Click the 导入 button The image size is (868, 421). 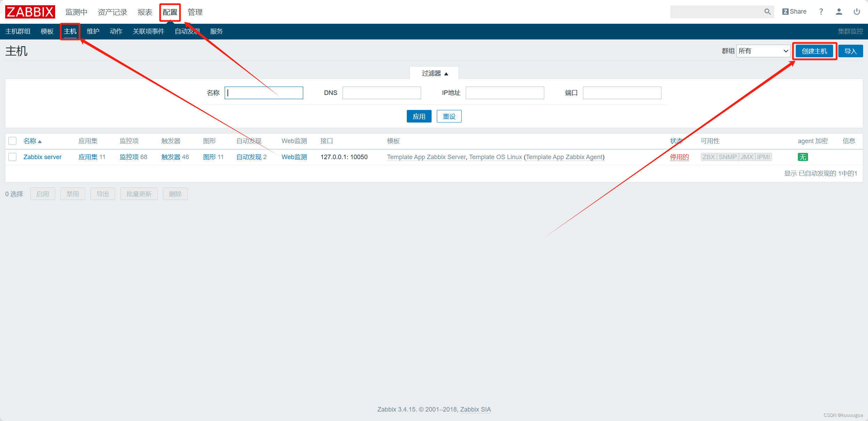click(x=851, y=51)
